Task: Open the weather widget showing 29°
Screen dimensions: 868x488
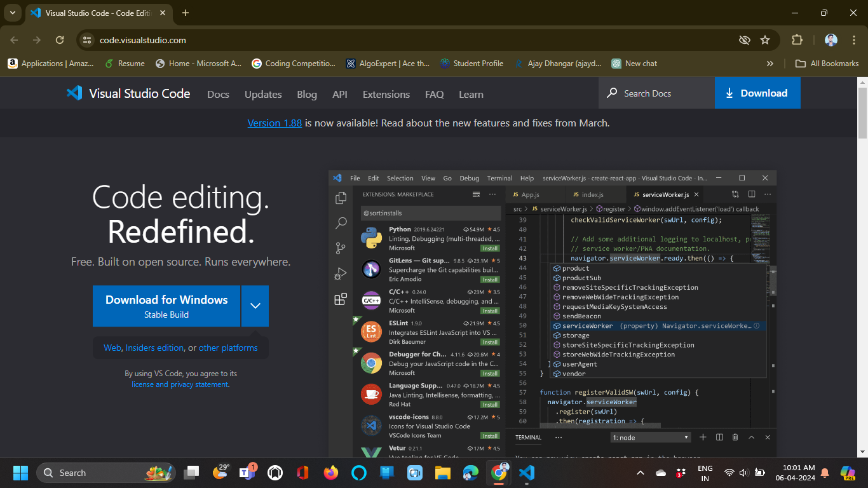Action: coord(220,471)
